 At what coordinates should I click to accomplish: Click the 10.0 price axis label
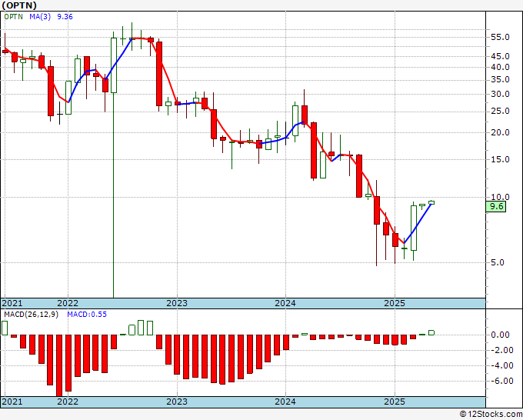point(501,197)
